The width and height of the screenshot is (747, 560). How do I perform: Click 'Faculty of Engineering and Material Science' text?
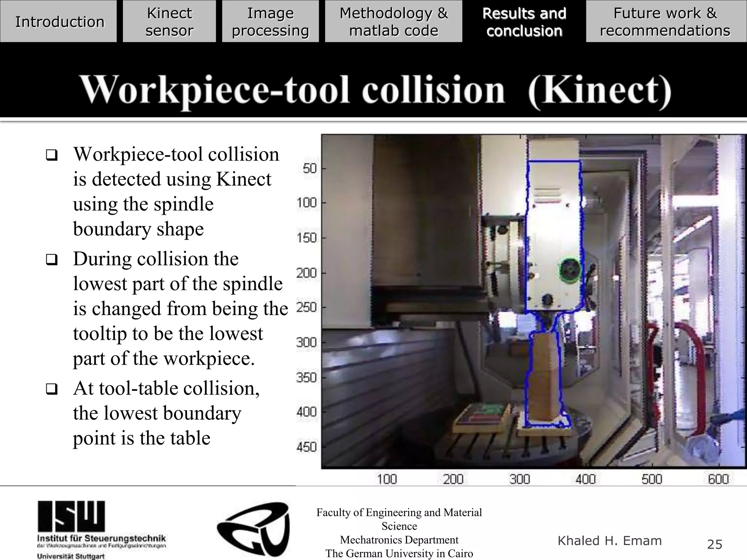(399, 519)
